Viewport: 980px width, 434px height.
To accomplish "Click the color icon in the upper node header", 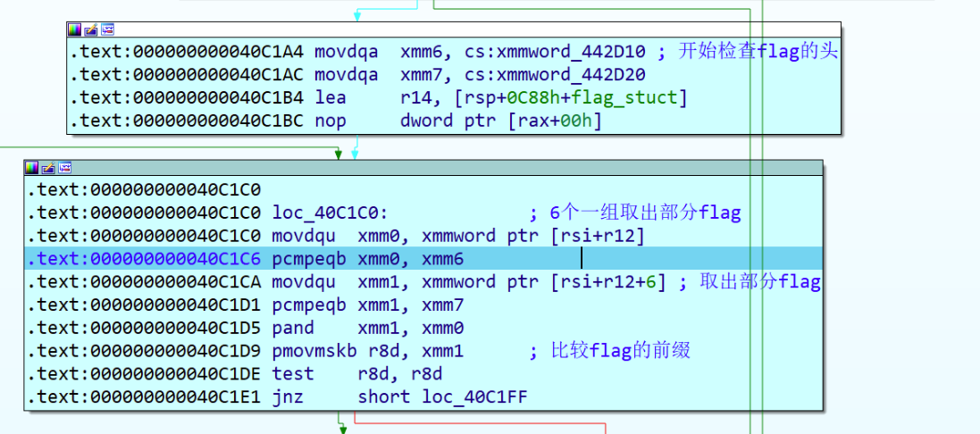I will point(75,30).
